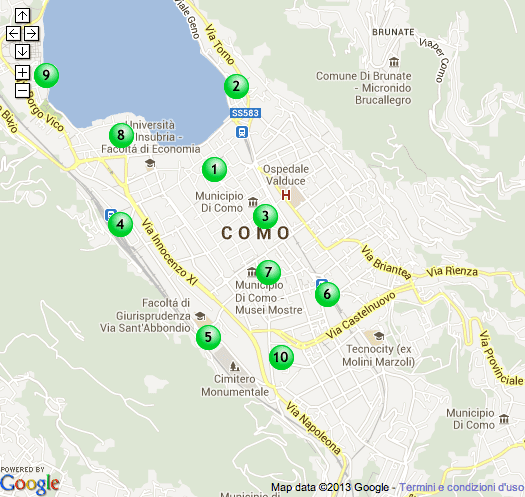Click the Google logo
The width and height of the screenshot is (525, 497).
(x=30, y=484)
